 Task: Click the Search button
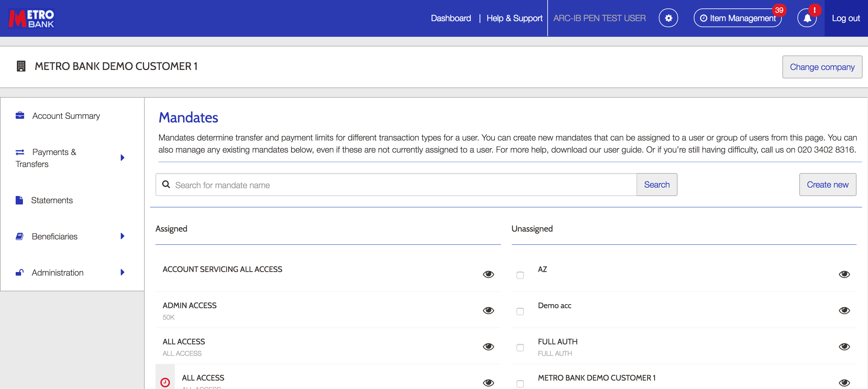(657, 184)
